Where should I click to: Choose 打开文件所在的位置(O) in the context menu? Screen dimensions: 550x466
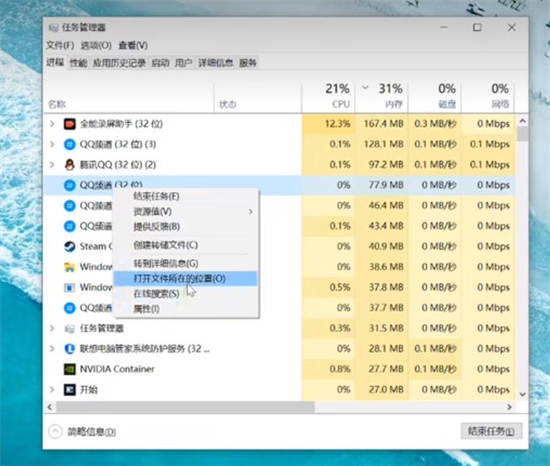point(185,279)
